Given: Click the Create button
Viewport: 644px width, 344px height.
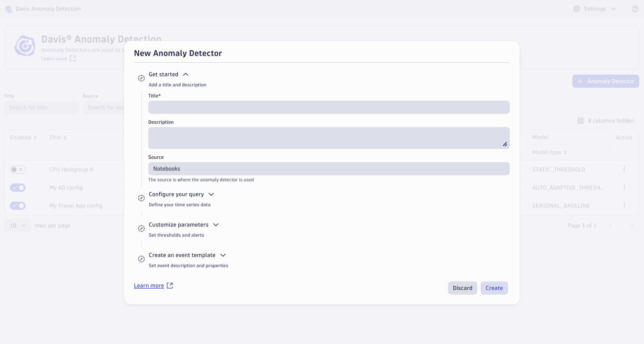Looking at the screenshot, I should click(494, 288).
